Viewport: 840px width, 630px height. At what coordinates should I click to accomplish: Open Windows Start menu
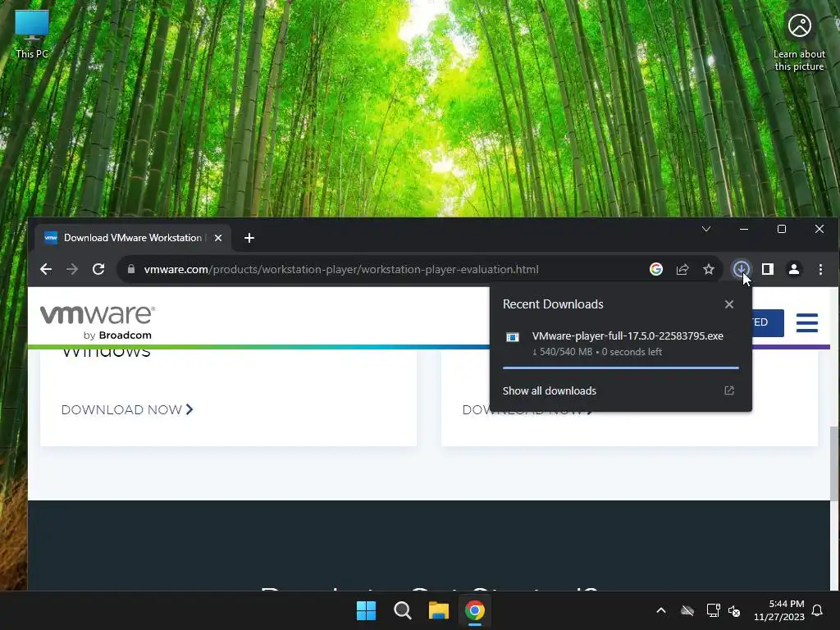[367, 610]
